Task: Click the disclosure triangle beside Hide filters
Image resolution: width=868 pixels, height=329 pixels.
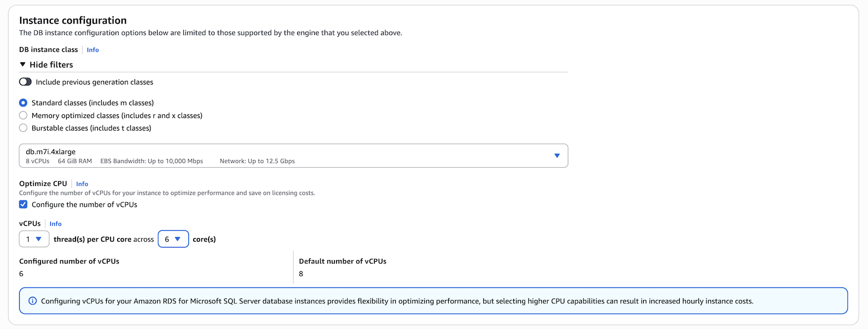Action: 22,64
